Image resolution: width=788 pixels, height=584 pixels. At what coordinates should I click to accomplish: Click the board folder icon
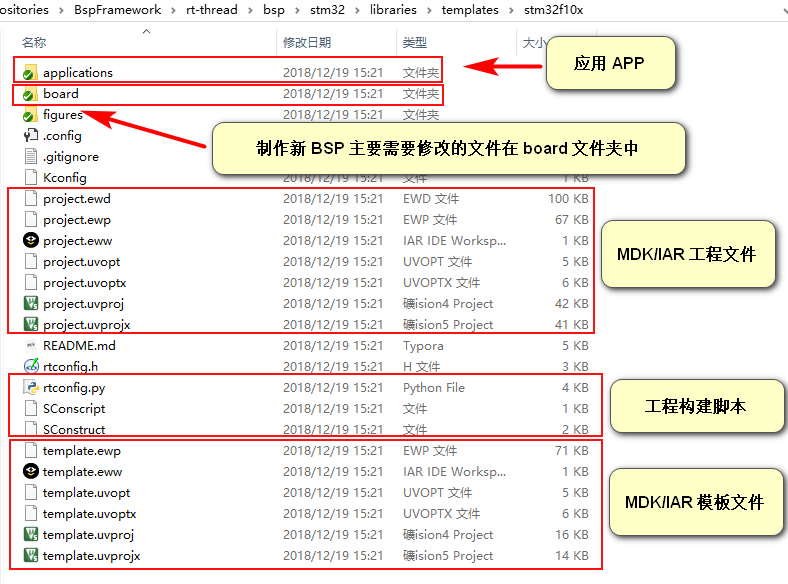pos(30,94)
